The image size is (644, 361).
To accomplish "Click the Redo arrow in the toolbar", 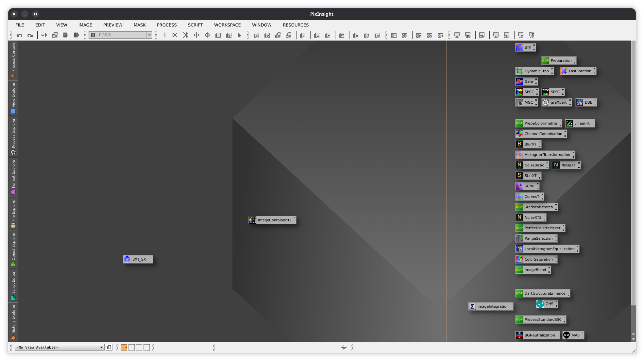I will pyautogui.click(x=30, y=35).
